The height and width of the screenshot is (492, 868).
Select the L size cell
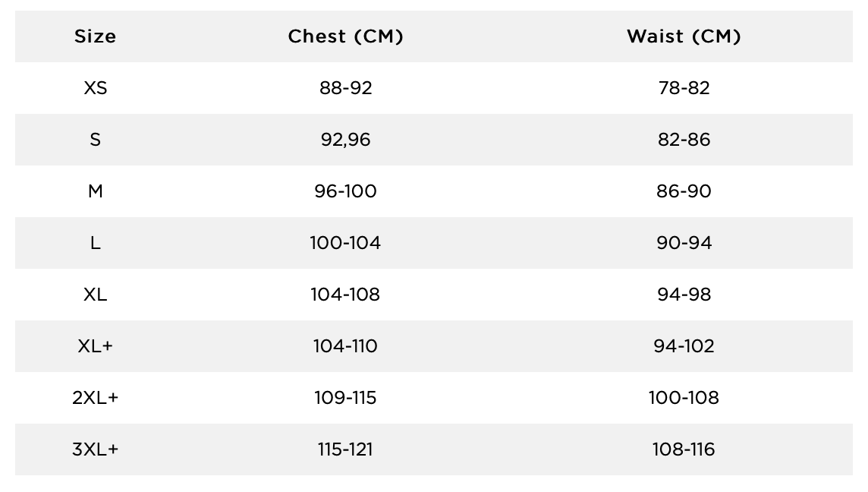(x=95, y=243)
